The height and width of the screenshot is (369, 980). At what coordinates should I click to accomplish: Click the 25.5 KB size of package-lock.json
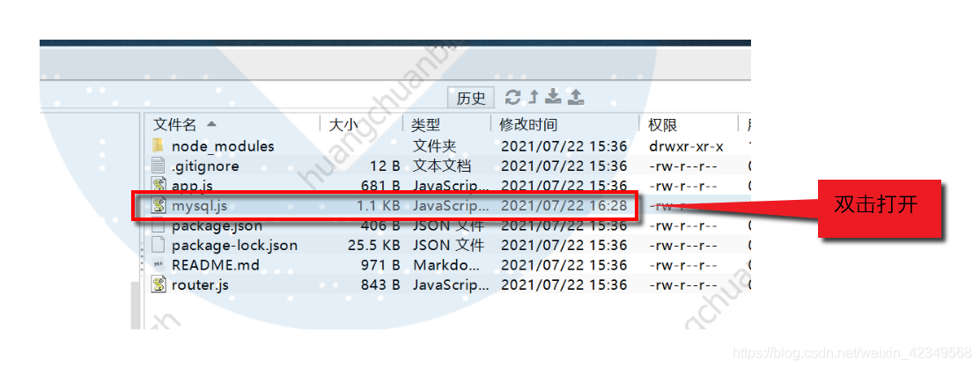(373, 246)
